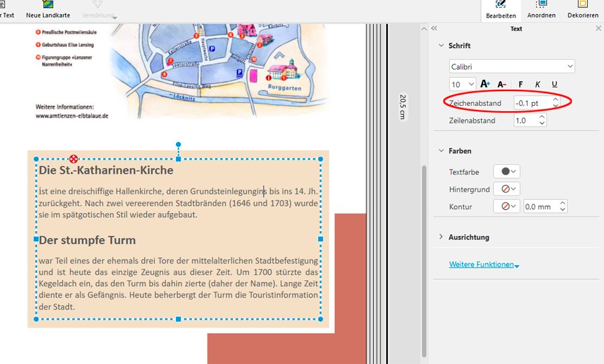Image resolution: width=604 pixels, height=364 pixels.
Task: Close the Text panel with the X
Action: pos(599,29)
